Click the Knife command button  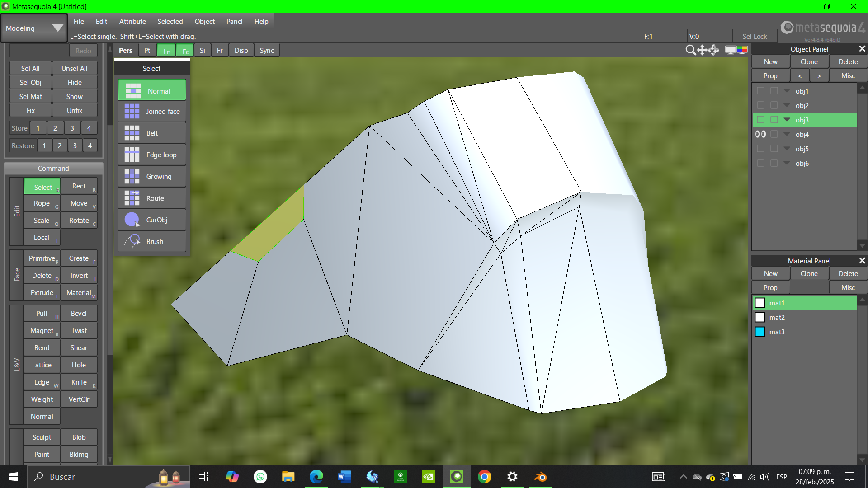(79, 382)
